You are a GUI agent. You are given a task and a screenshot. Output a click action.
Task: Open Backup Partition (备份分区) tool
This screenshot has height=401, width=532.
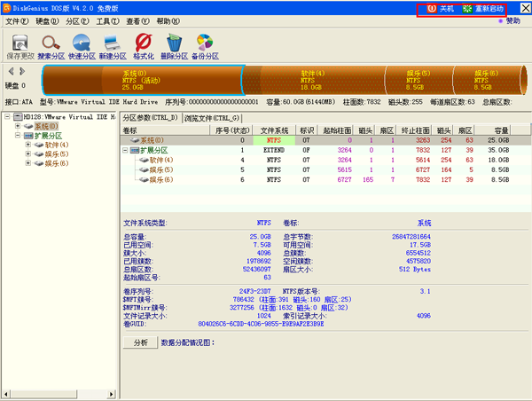(x=205, y=46)
